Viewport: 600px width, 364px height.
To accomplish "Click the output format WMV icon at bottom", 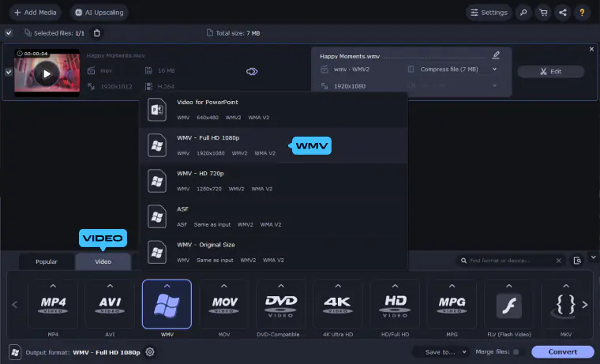I will pyautogui.click(x=15, y=352).
